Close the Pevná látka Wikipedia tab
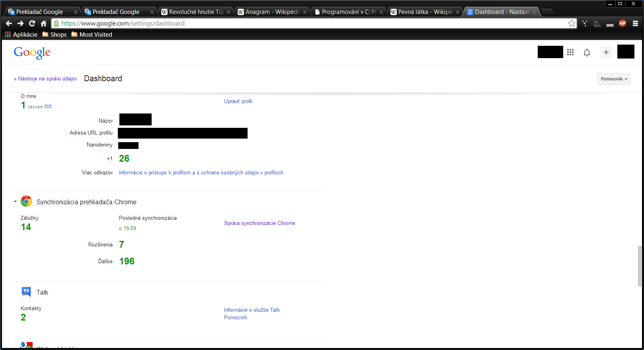Screen dimensions: 644x350 coord(458,12)
